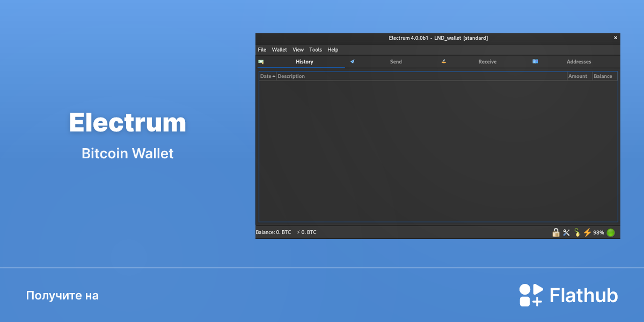Image resolution: width=644 pixels, height=322 pixels.
Task: Click the seed sprout icon
Action: [x=577, y=232]
